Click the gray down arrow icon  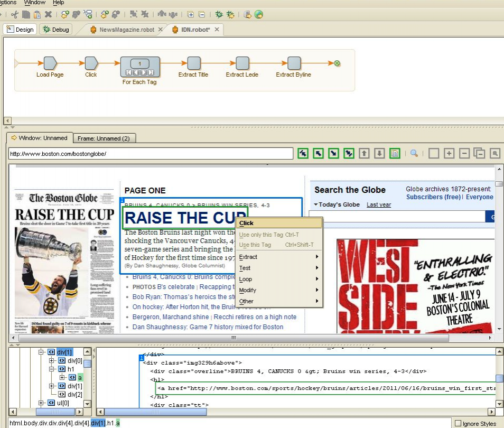coord(379,153)
